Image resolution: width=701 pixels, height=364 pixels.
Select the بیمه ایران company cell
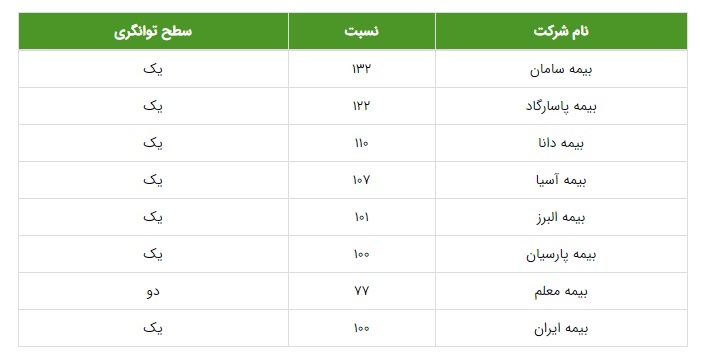click(x=561, y=329)
